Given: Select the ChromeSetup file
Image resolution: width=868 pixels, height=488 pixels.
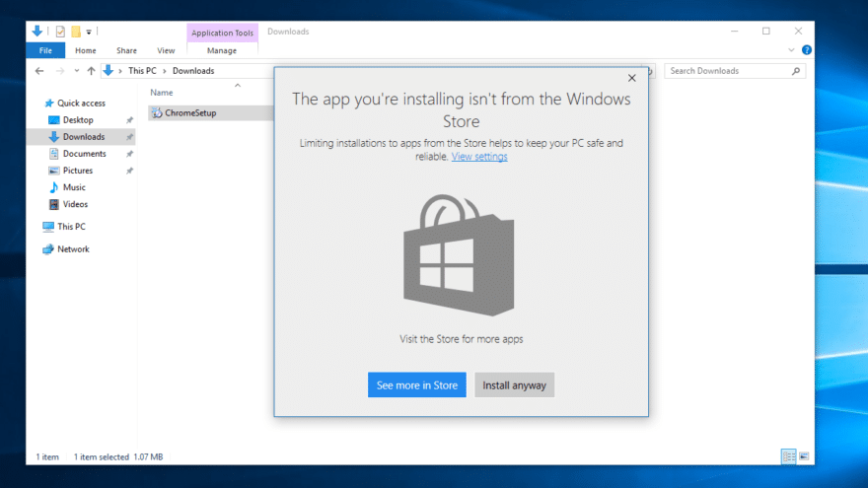Looking at the screenshot, I should (x=189, y=112).
